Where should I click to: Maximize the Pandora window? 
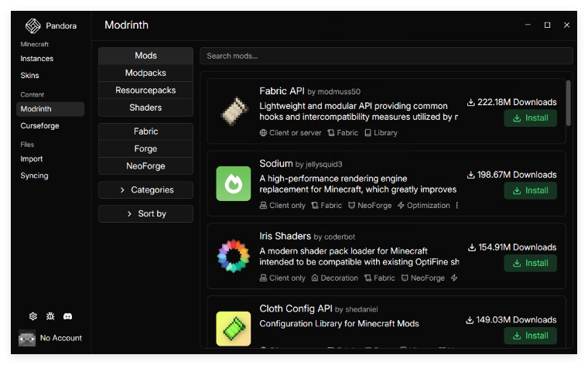[547, 25]
